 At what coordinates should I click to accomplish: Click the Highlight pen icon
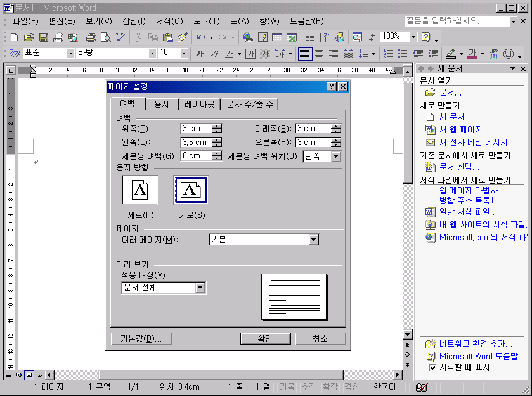pyautogui.click(x=451, y=54)
